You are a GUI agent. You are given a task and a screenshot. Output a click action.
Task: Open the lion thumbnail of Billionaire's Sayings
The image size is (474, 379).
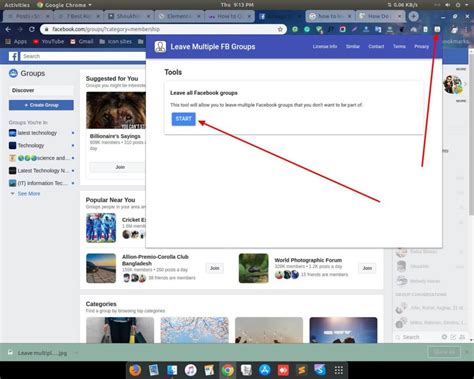tap(116, 110)
